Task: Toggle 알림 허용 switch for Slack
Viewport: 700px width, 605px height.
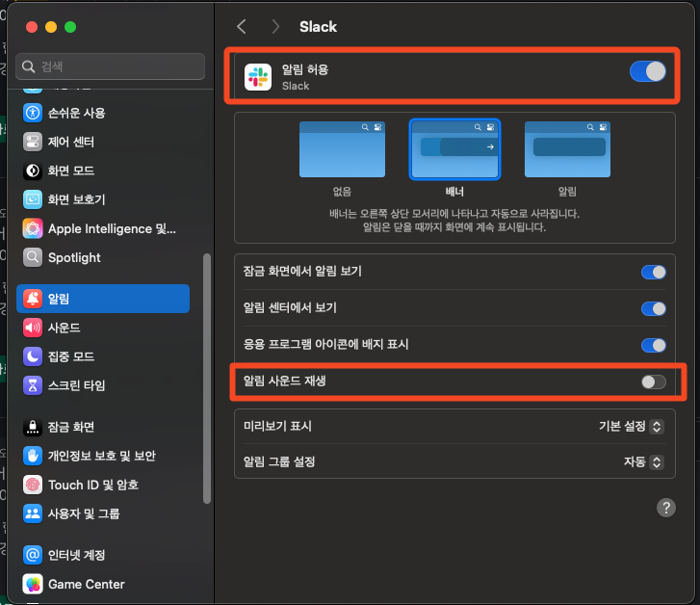Action: point(648,71)
